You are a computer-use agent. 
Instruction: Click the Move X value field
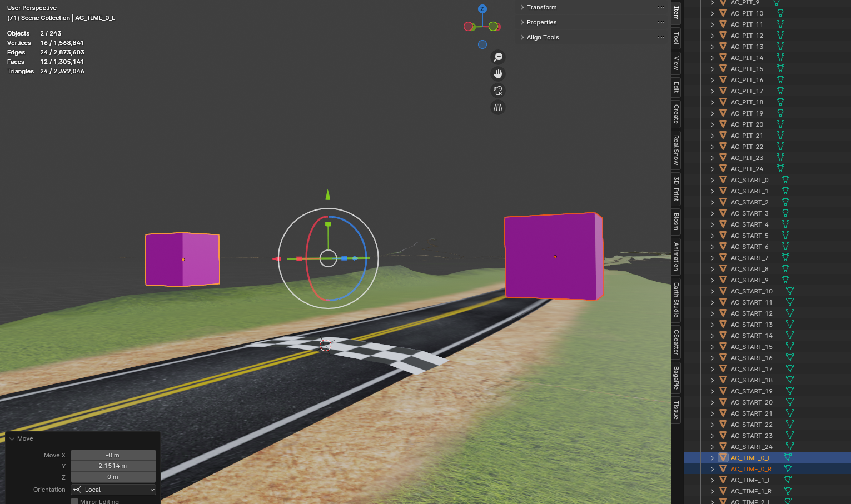113,455
